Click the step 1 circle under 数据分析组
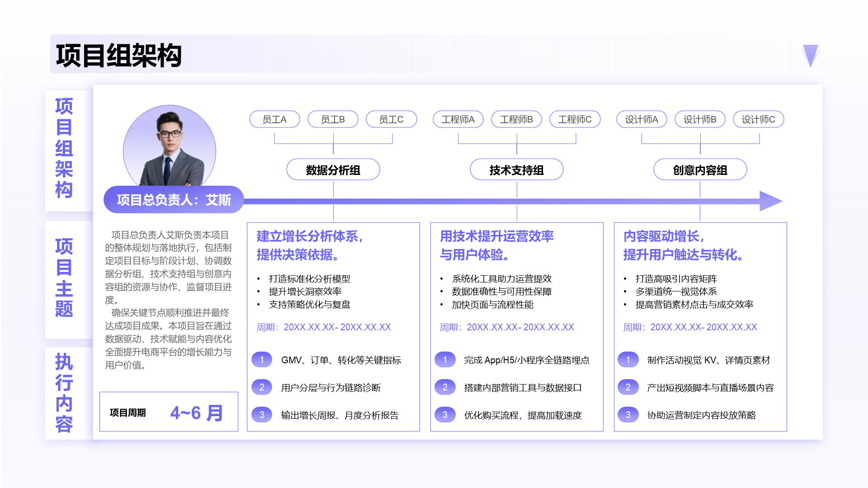The image size is (868, 488). coord(262,360)
